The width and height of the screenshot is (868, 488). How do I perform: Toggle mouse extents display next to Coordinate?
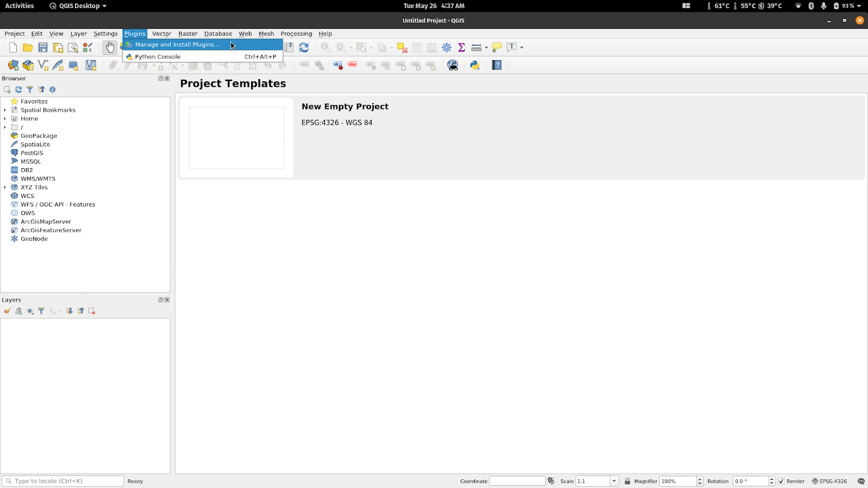point(551,481)
